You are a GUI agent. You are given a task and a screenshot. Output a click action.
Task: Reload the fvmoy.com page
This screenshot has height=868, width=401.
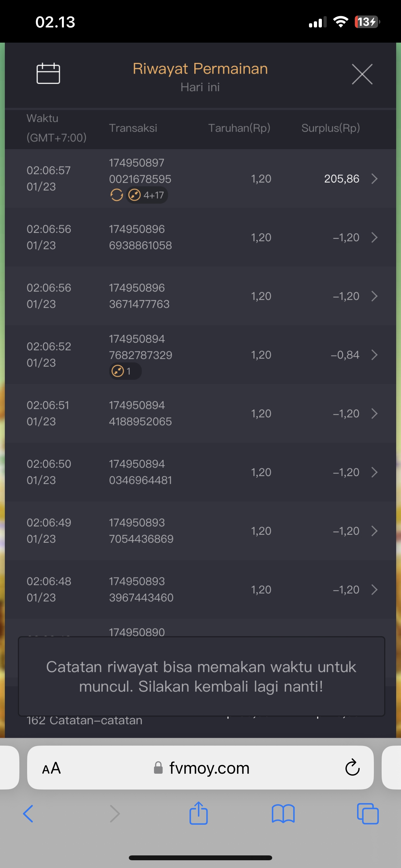coord(352,768)
